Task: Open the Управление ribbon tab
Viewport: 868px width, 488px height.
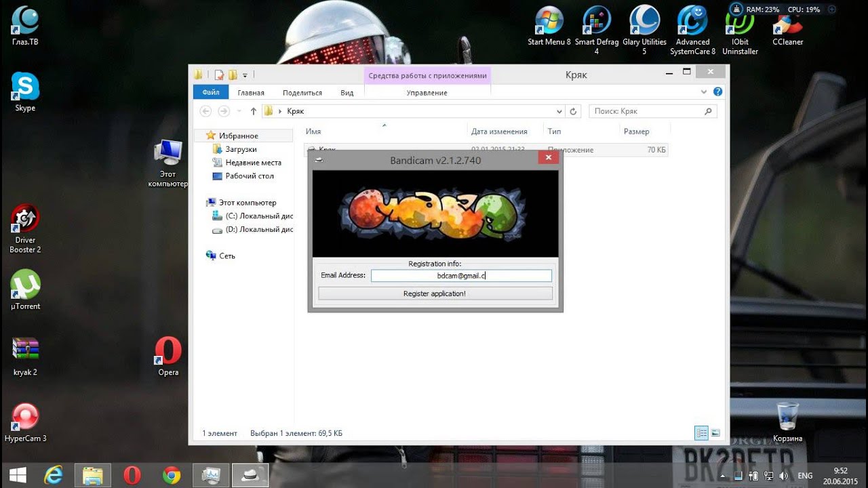Action: [x=427, y=93]
